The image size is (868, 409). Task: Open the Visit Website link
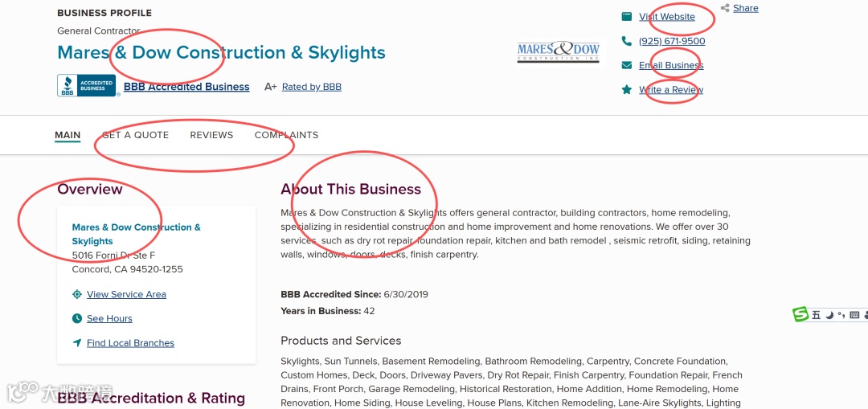click(x=667, y=17)
